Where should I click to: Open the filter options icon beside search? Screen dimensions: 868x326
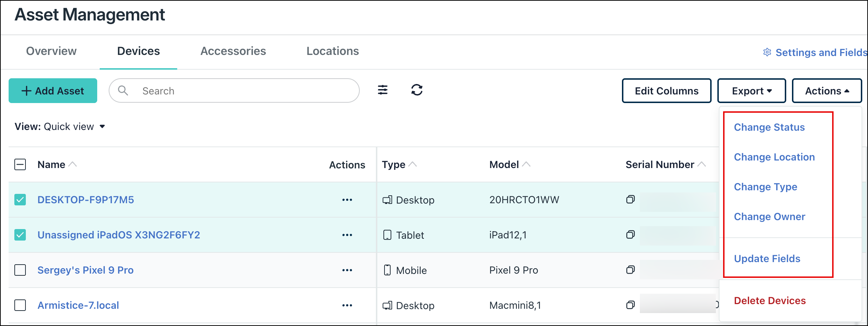[382, 90]
